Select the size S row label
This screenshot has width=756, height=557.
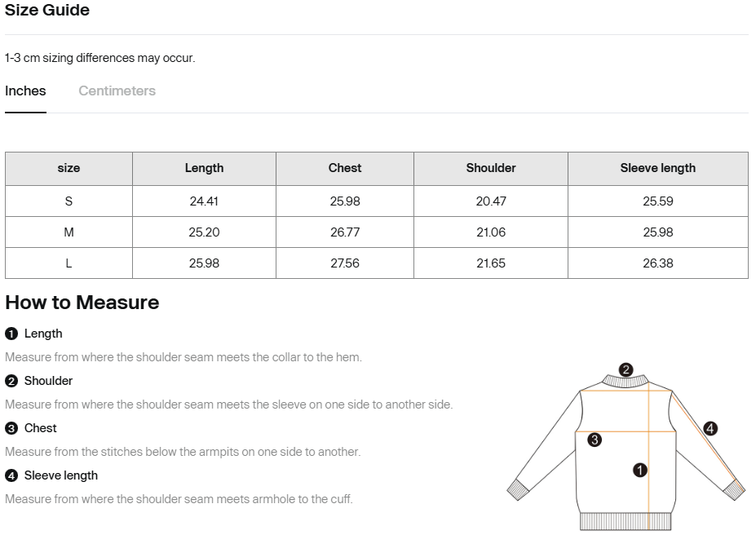pyautogui.click(x=69, y=201)
